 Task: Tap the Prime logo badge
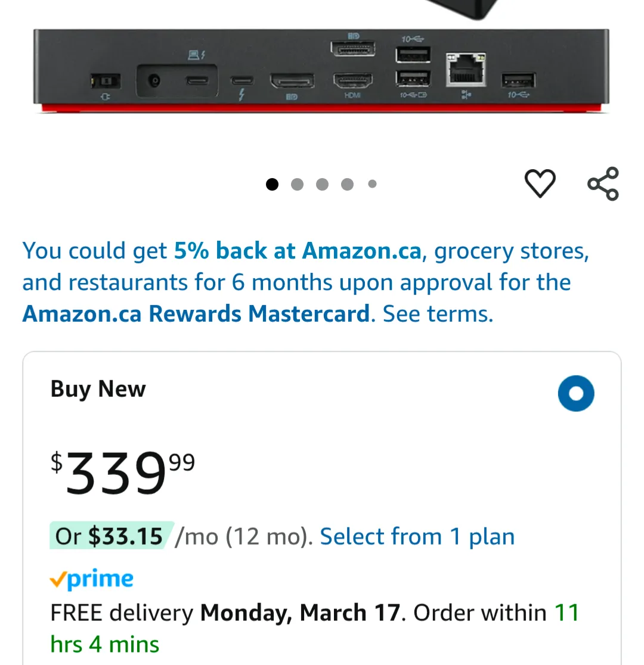(x=91, y=579)
